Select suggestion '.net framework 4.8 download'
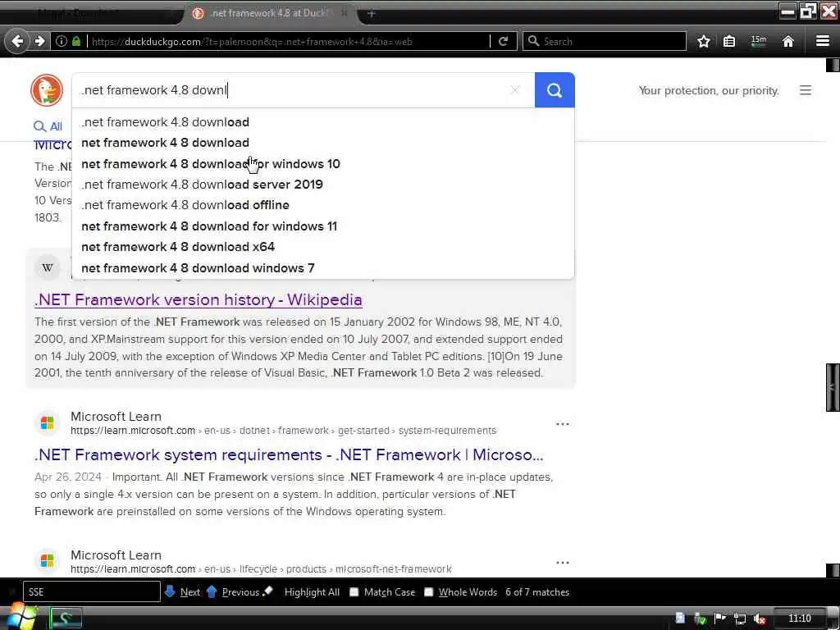The width and height of the screenshot is (840, 630). coord(323,122)
